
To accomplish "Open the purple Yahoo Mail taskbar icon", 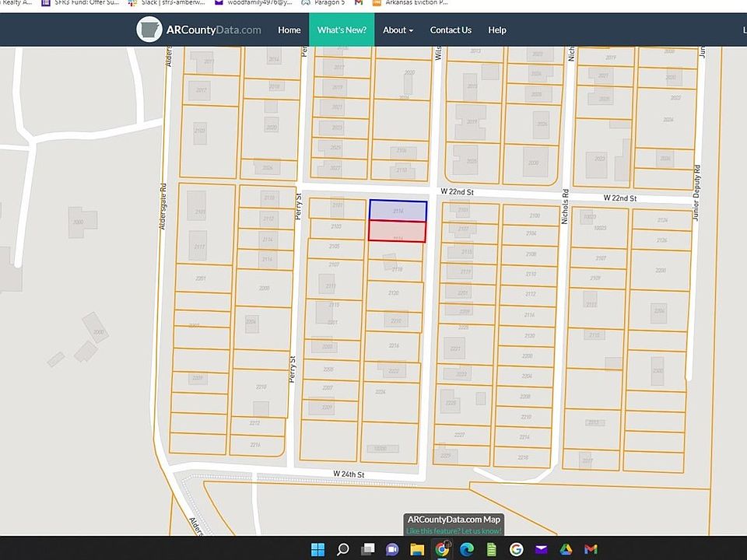I will click(542, 550).
